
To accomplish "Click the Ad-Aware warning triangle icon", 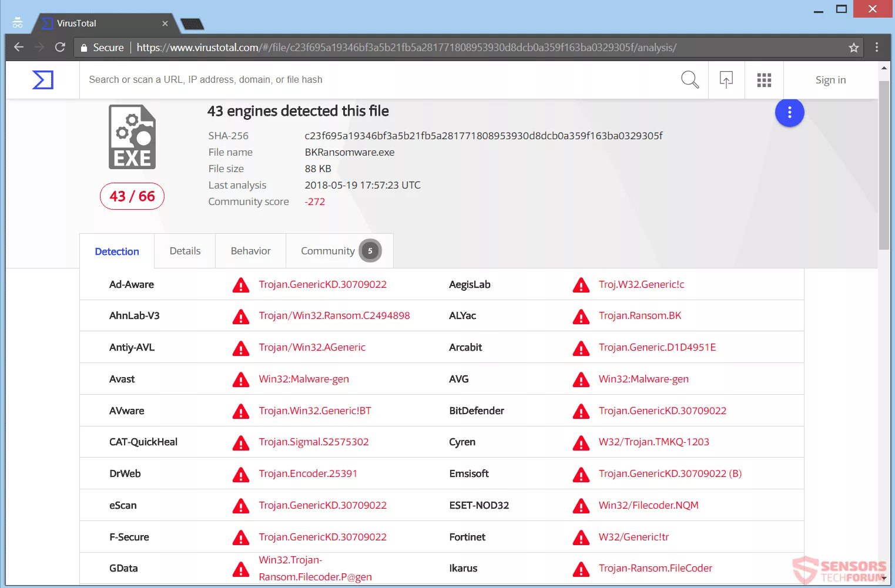I will (240, 285).
